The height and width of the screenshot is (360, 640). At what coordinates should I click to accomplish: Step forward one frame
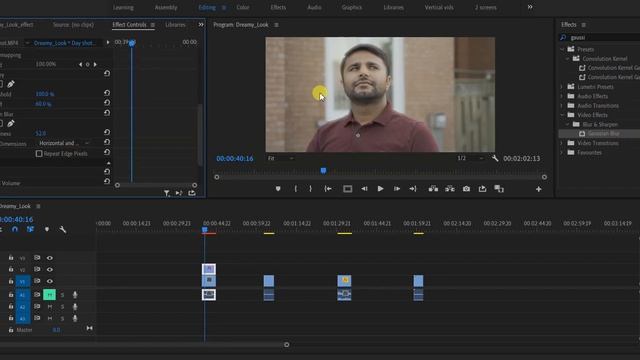tap(396, 189)
